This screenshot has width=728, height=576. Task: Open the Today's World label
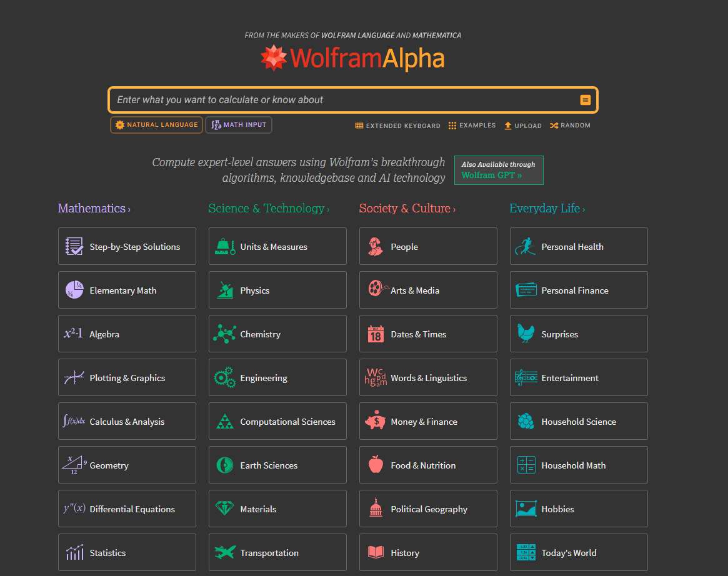[x=568, y=553]
